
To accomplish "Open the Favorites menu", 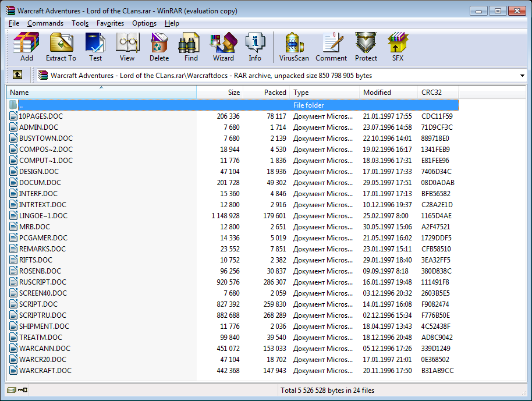I will (x=110, y=23).
